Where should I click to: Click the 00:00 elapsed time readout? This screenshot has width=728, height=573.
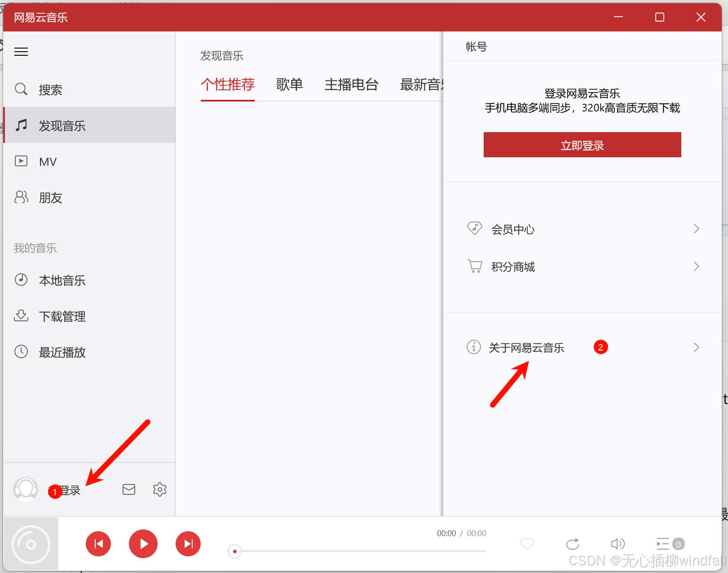click(446, 533)
